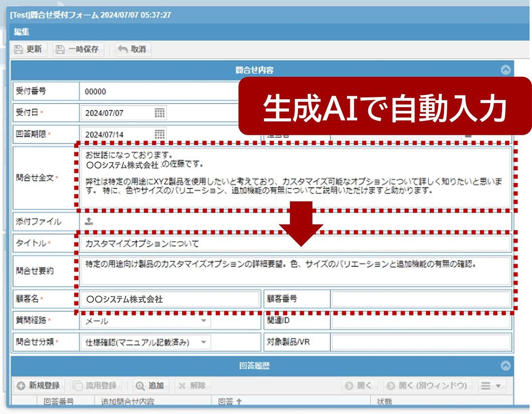Open the calendar picker for 受付日
532x414 pixels.
(160, 113)
